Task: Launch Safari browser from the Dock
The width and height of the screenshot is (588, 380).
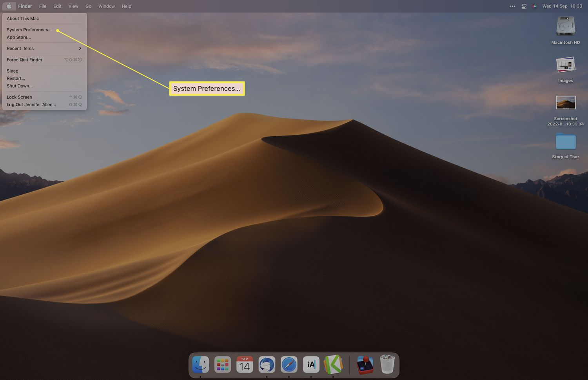Action: click(289, 365)
